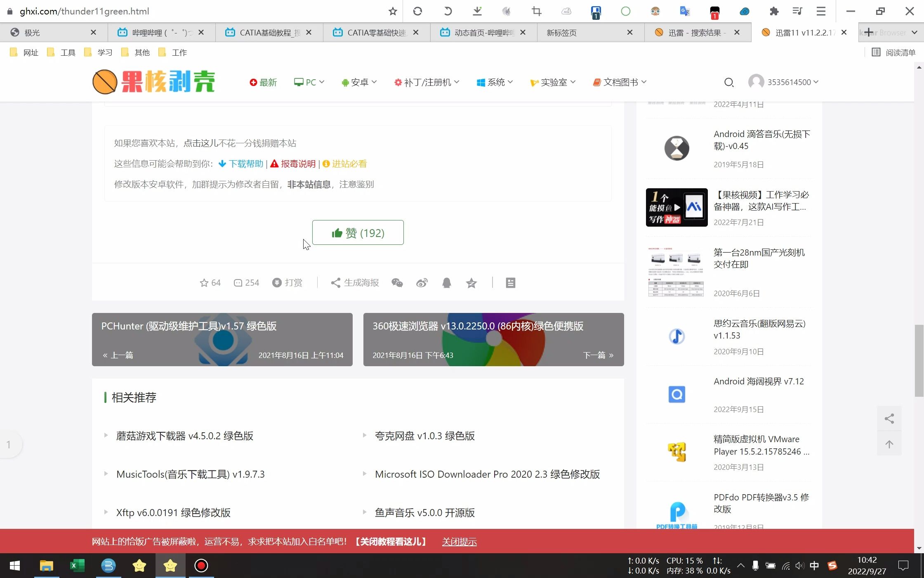Image resolution: width=924 pixels, height=578 pixels.
Task: Open user account 3535614500 dropdown
Action: [783, 82]
